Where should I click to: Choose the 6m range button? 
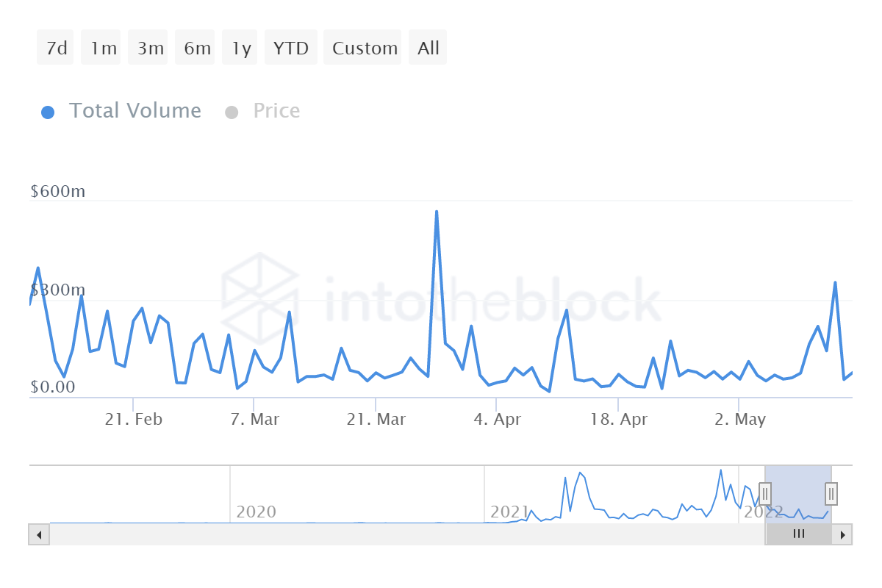[x=196, y=49]
